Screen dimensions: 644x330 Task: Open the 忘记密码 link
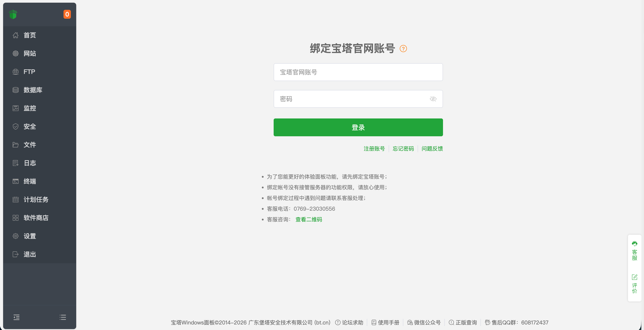tap(403, 149)
